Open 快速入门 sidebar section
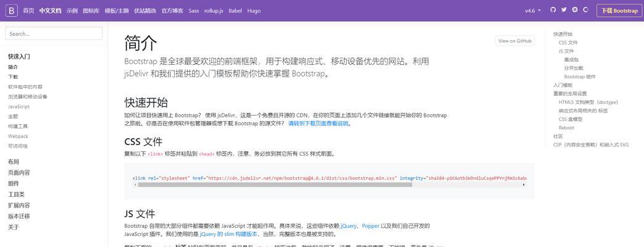The width and height of the screenshot is (644, 247). click(x=19, y=56)
